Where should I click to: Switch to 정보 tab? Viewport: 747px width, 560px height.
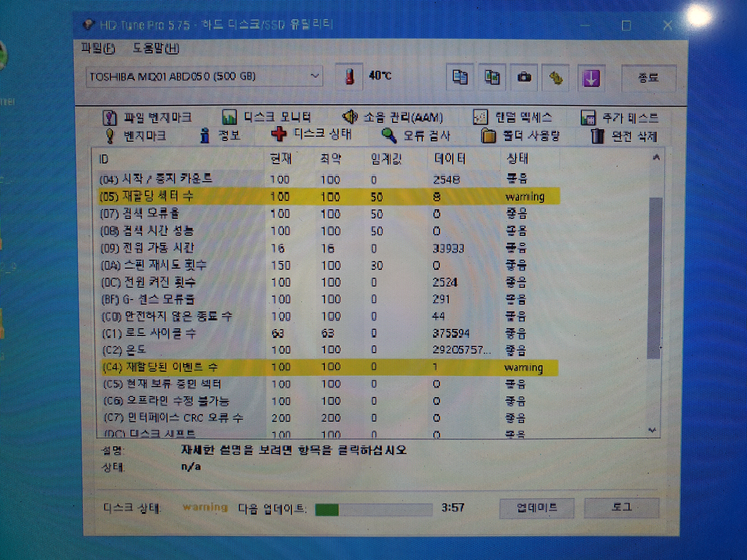pyautogui.click(x=220, y=136)
